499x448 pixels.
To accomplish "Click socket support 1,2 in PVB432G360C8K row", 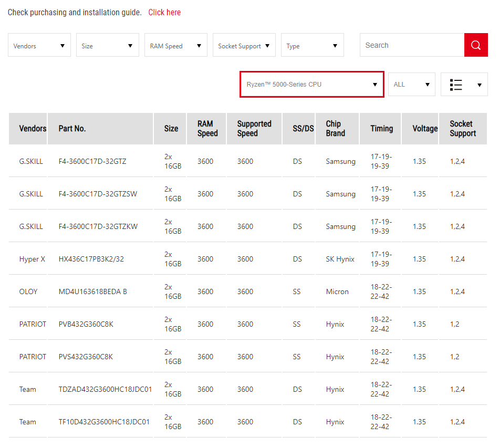I will [x=454, y=324].
